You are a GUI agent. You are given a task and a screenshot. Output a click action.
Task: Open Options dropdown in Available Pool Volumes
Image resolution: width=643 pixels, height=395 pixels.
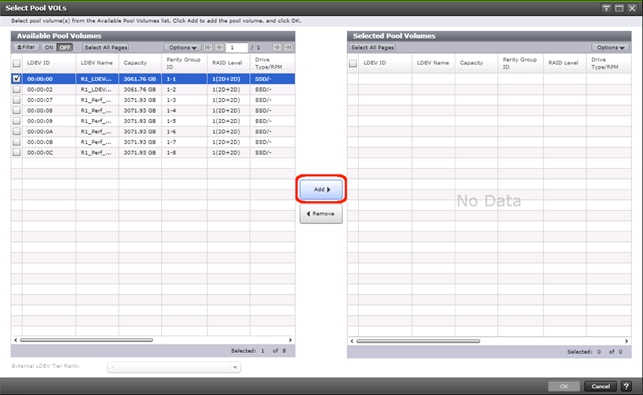pyautogui.click(x=182, y=48)
